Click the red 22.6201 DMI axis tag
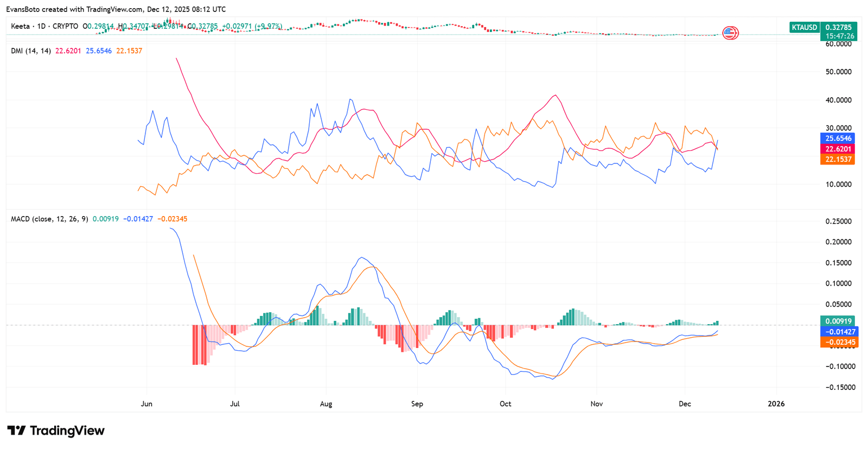 coord(838,149)
